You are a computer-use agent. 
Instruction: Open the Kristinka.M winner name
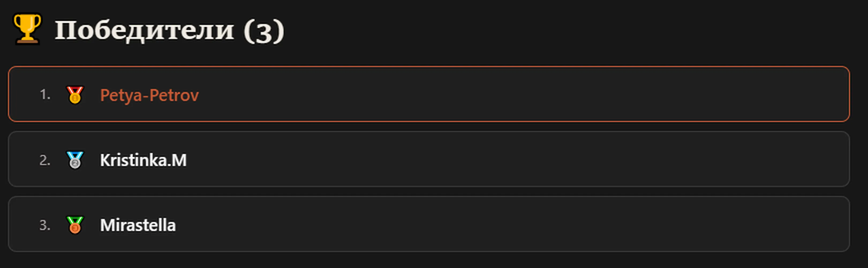click(143, 160)
